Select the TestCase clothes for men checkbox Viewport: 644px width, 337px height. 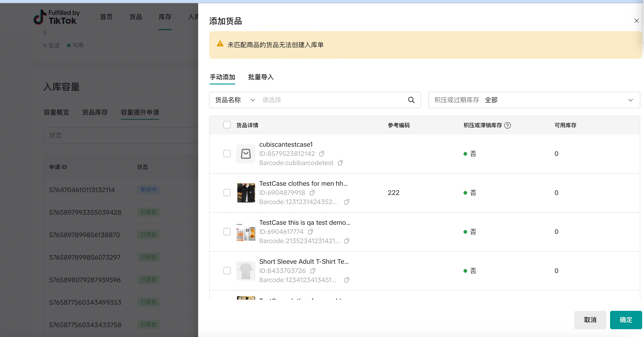(227, 193)
